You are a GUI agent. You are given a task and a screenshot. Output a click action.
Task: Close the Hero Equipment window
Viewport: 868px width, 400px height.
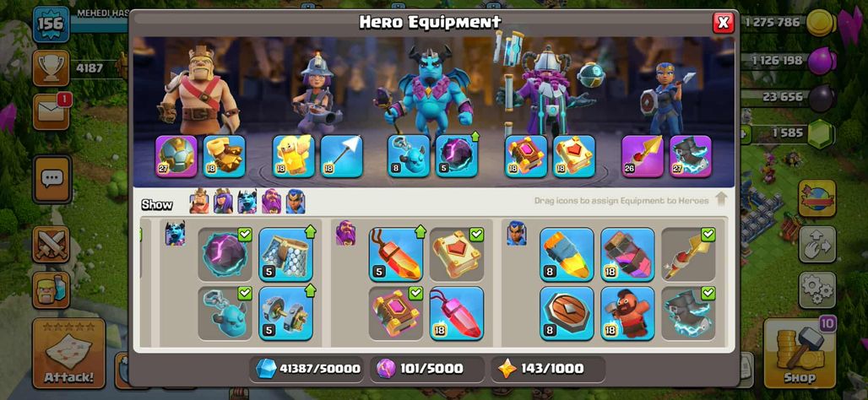pos(723,23)
